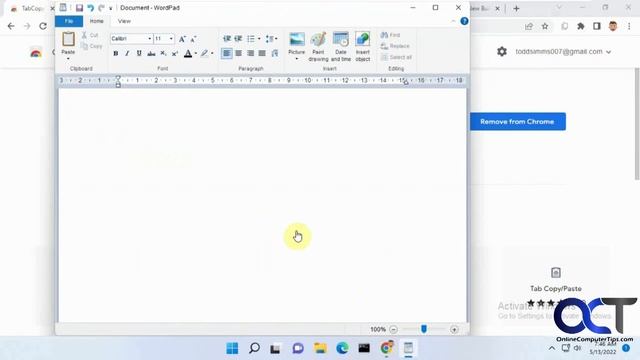
Task: Click Select all in Editing group
Action: [396, 57]
